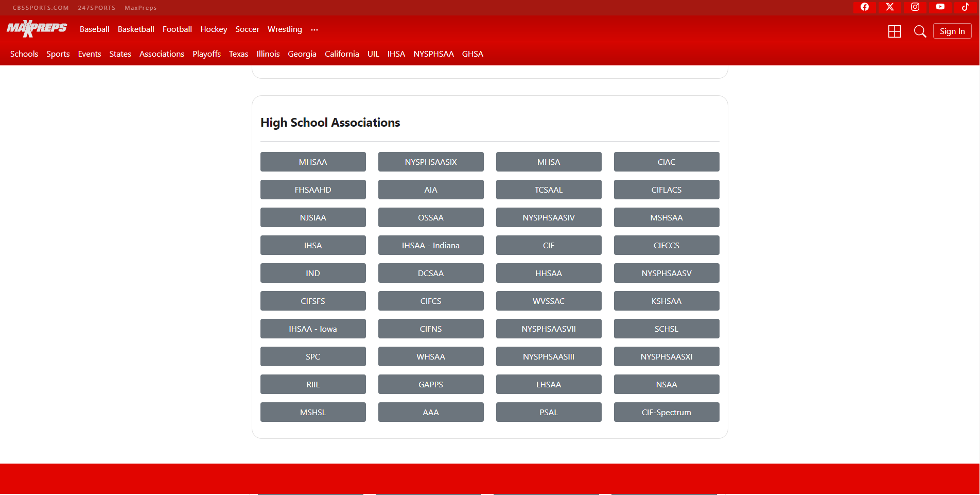The height and width of the screenshot is (495, 980).
Task: Click the MaxPreps logo
Action: tap(37, 29)
